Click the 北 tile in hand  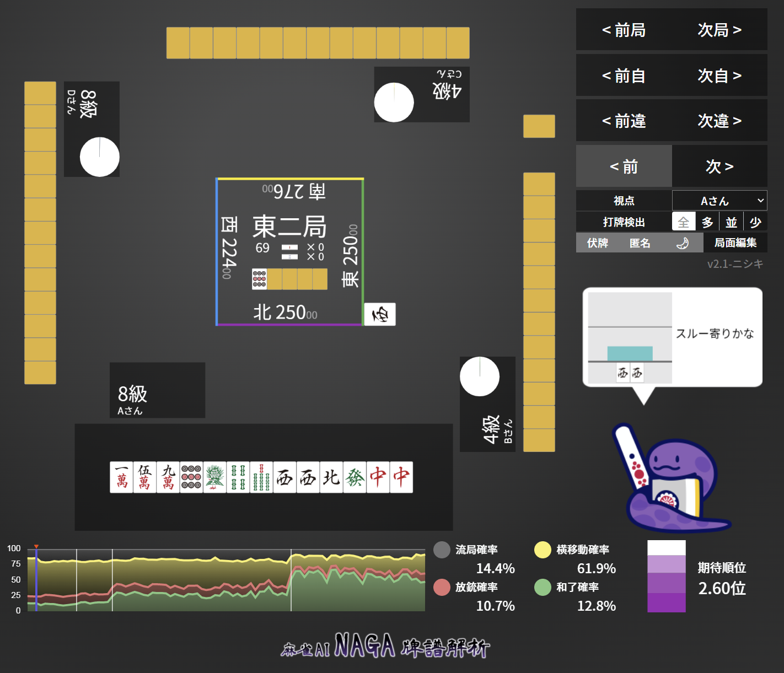(x=331, y=477)
